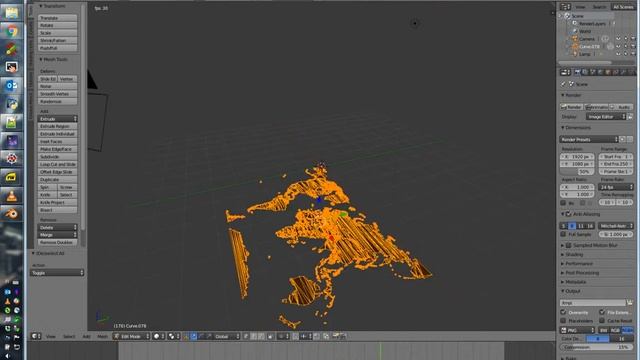
Task: Select the translate manipulator arrow icon
Action: (193, 336)
